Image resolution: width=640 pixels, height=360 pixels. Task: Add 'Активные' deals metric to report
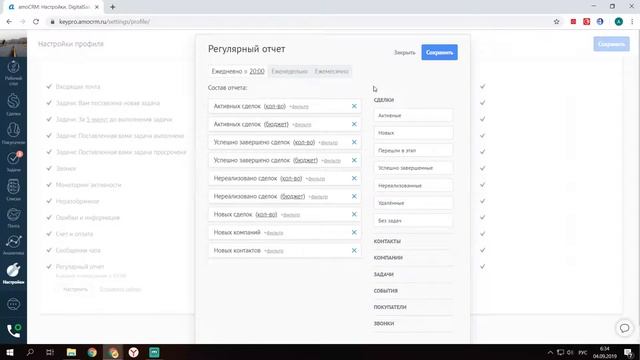point(413,116)
